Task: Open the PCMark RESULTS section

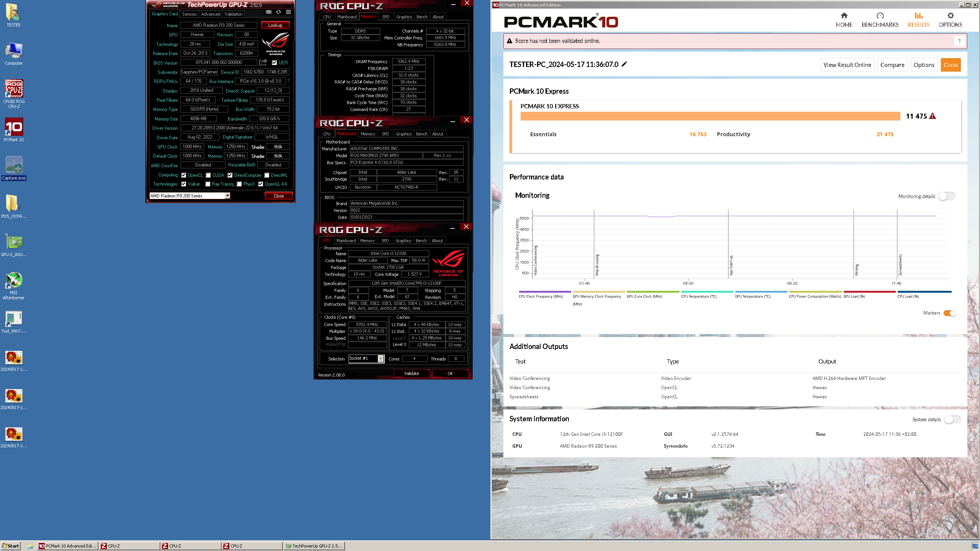Action: click(x=919, y=20)
